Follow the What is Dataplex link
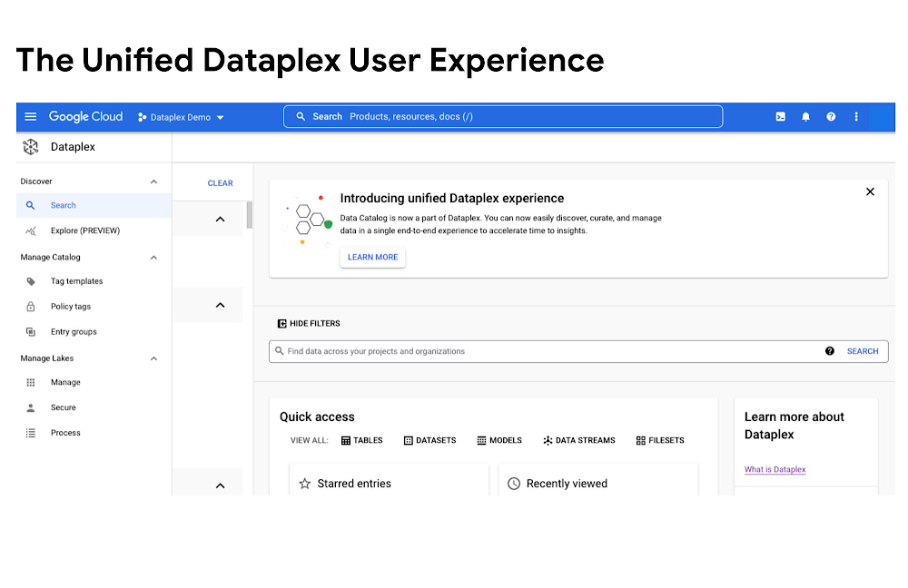 tap(775, 469)
